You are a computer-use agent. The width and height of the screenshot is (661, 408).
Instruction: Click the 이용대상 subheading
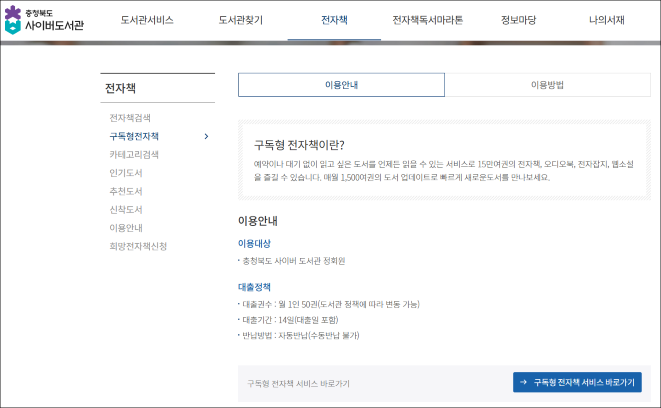tap(254, 244)
